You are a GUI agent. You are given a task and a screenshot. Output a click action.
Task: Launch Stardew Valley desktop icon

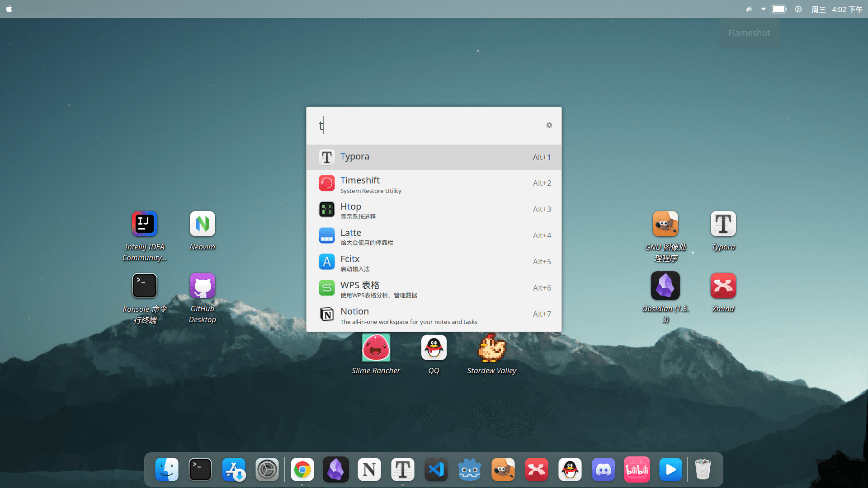click(x=492, y=354)
